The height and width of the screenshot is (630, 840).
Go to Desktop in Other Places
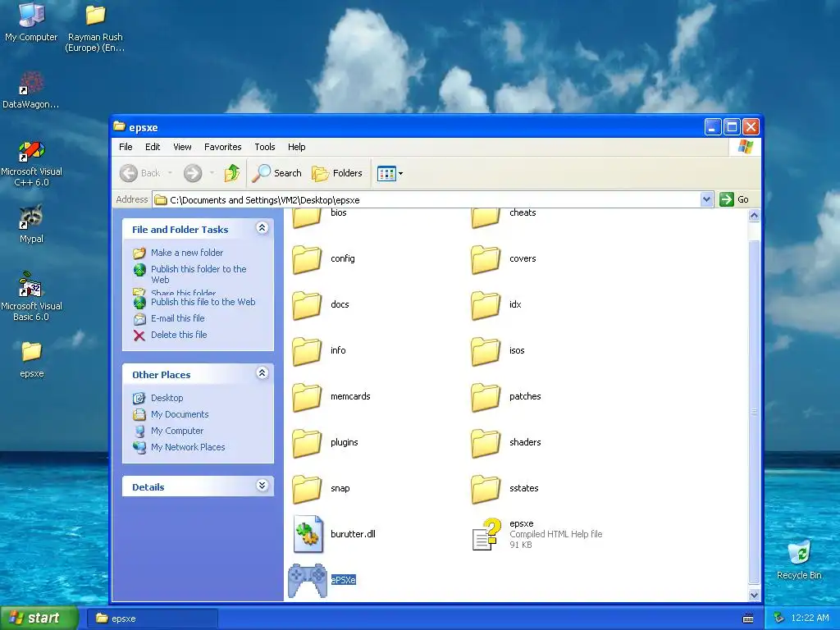[167, 398]
